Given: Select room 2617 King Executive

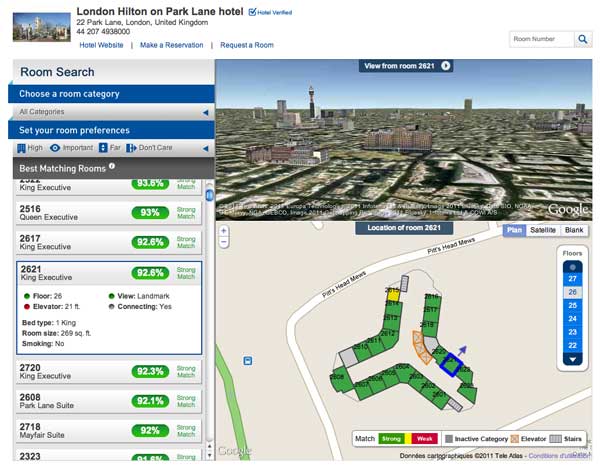Looking at the screenshot, I should (109, 243).
